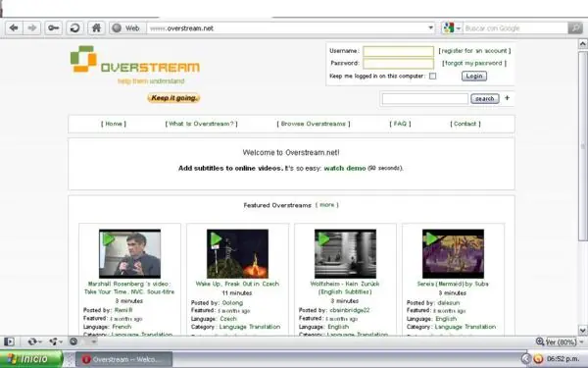The height and width of the screenshot is (368, 588).
Task: Click page scrollbar down arrow
Action: coord(582,331)
